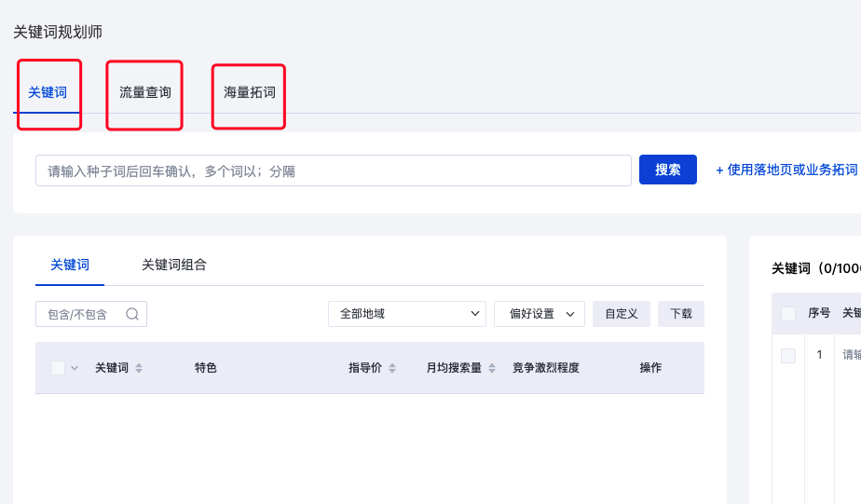Click the 操作 column header

click(650, 368)
